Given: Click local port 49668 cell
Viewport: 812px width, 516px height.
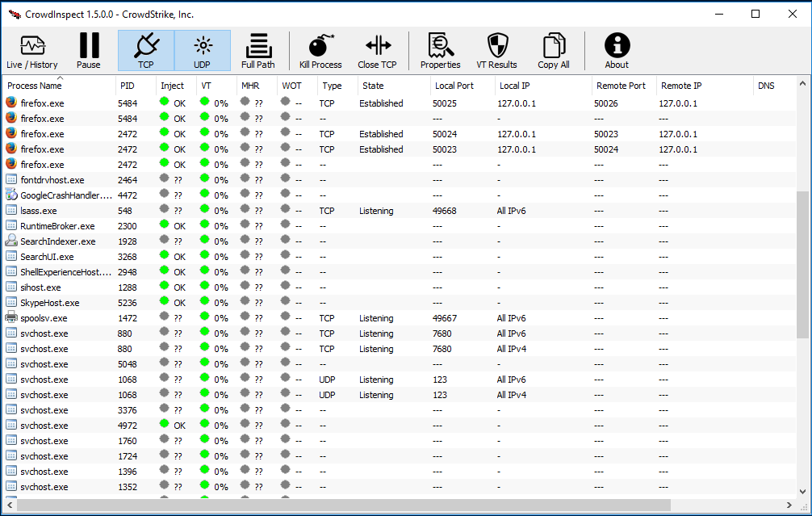Looking at the screenshot, I should coord(445,211).
